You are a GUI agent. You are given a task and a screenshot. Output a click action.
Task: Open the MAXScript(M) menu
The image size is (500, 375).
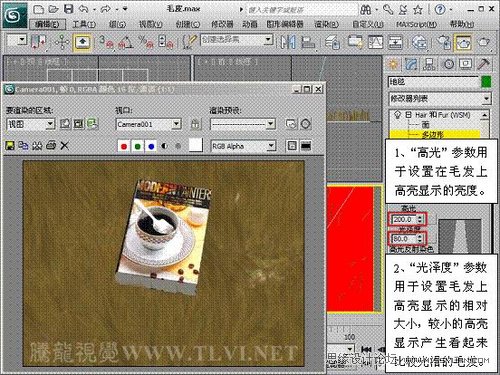coord(417,24)
